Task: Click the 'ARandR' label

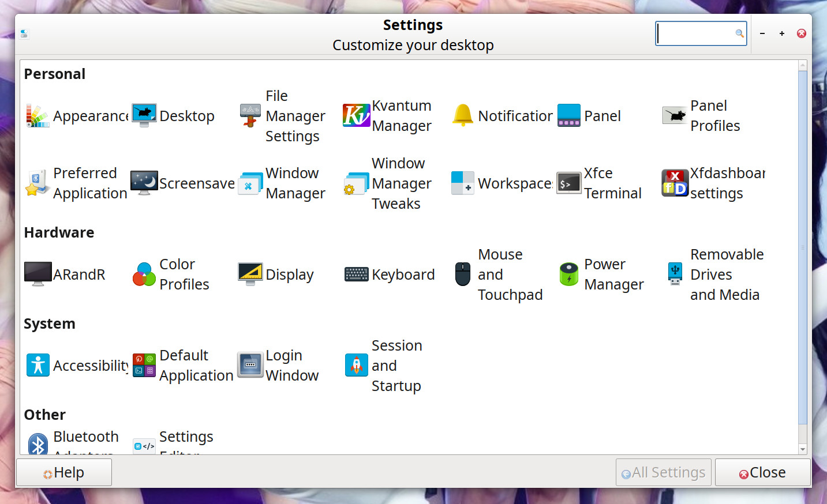Action: click(79, 274)
